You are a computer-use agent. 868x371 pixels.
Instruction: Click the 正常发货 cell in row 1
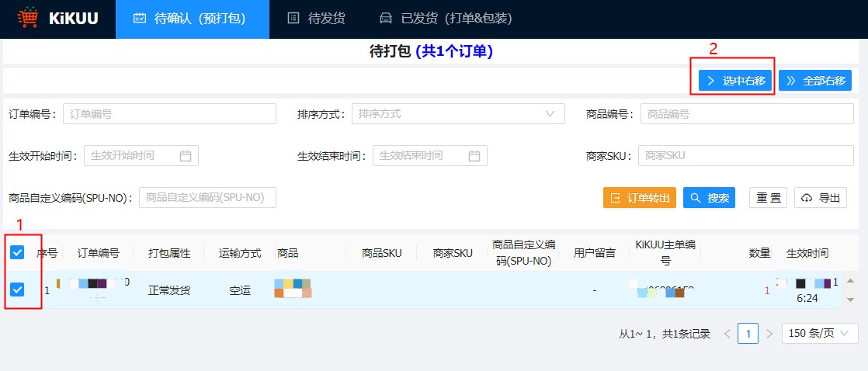pyautogui.click(x=168, y=290)
